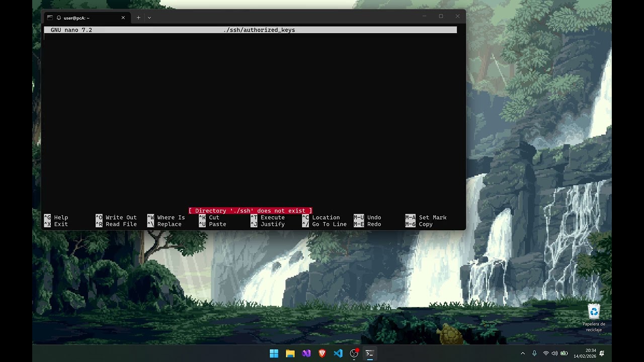644x362 pixels.
Task: Click the microphone tray icon
Action: [x=534, y=353]
